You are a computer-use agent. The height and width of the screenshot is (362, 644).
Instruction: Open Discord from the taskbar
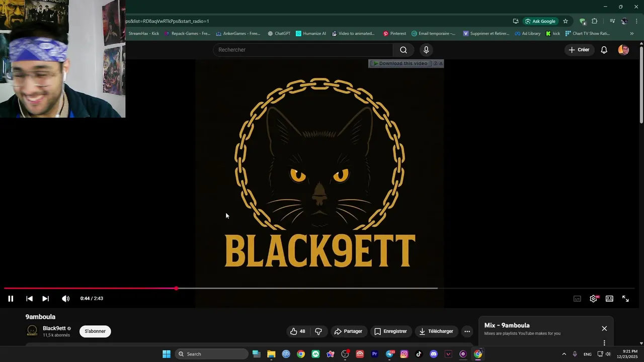pyautogui.click(x=434, y=354)
